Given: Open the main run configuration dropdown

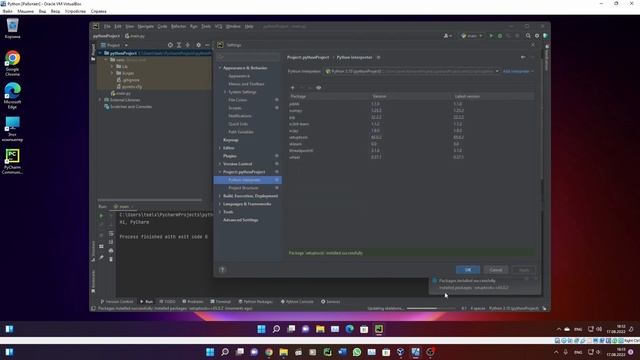Looking at the screenshot, I should click(472, 36).
